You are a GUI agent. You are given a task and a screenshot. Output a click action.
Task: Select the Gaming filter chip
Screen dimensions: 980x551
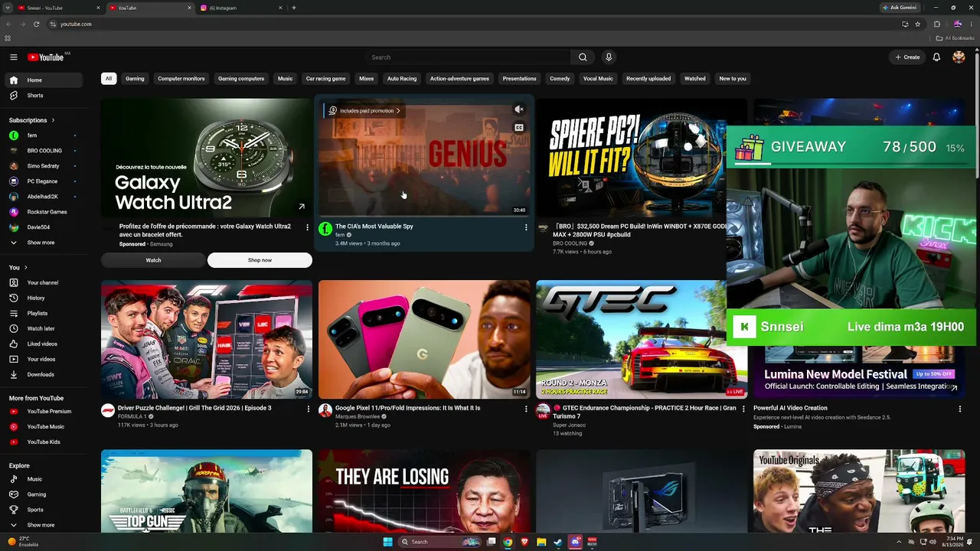tap(135, 79)
